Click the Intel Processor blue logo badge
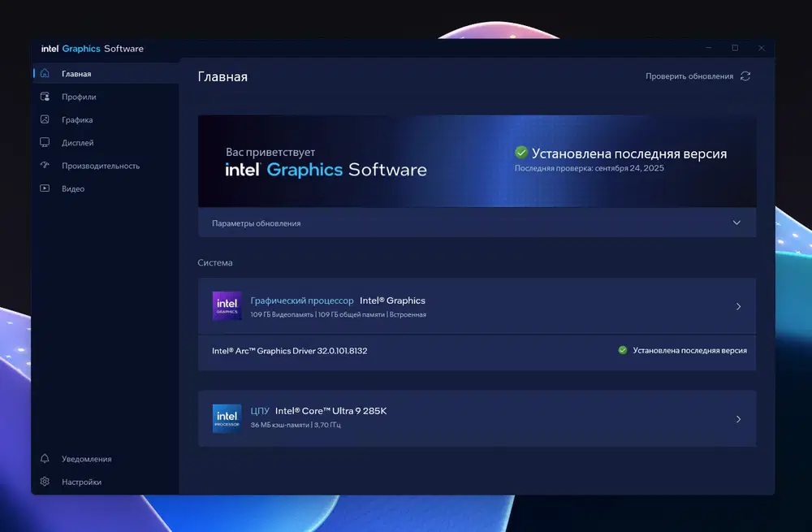Viewport: 812px width, 532px height. pyautogui.click(x=227, y=418)
